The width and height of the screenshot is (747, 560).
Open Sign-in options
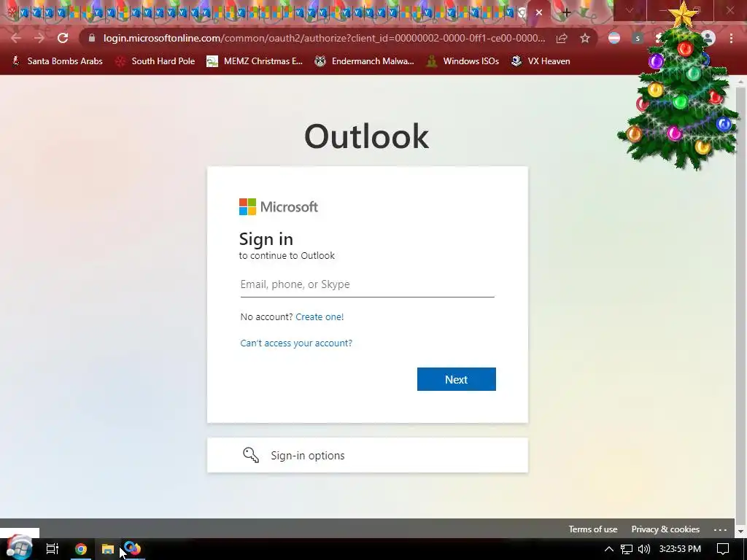point(368,455)
